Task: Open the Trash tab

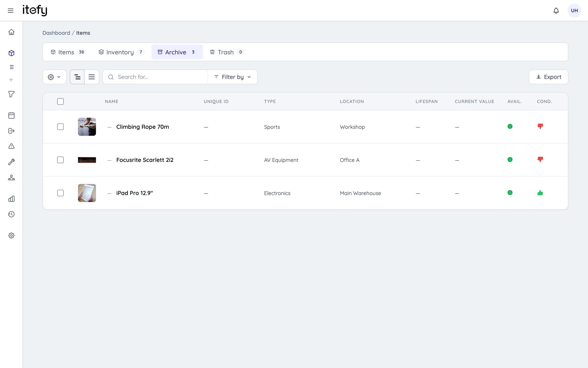Action: pos(227,52)
